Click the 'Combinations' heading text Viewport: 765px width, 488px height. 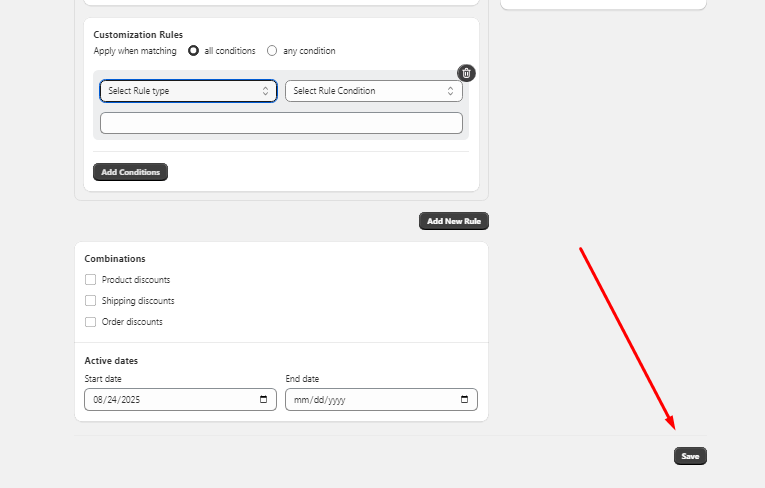coord(115,259)
